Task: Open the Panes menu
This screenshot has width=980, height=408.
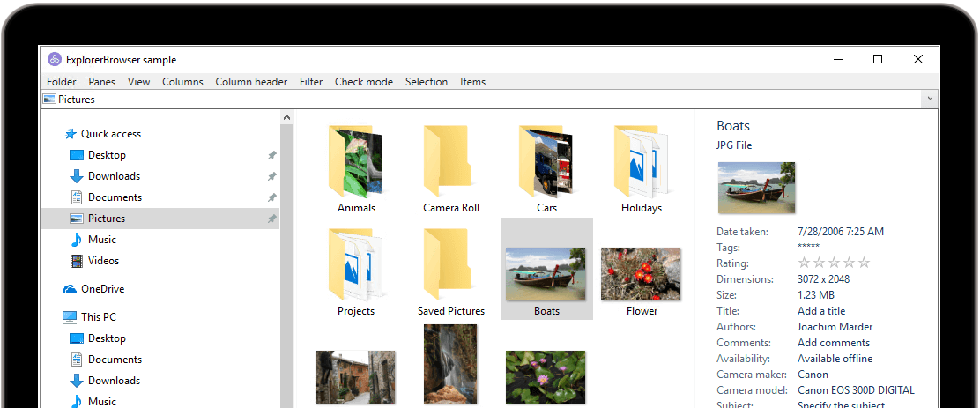Action: pyautogui.click(x=102, y=82)
